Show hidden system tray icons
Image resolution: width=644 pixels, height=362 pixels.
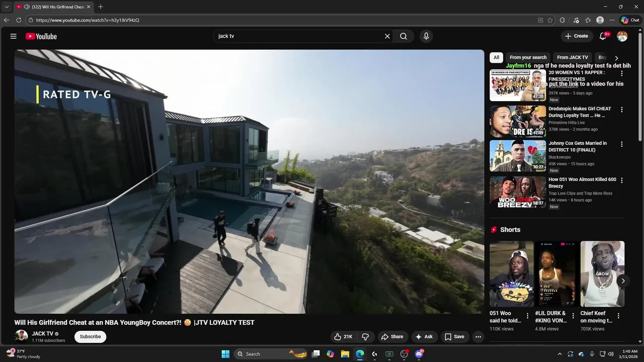[x=559, y=354]
